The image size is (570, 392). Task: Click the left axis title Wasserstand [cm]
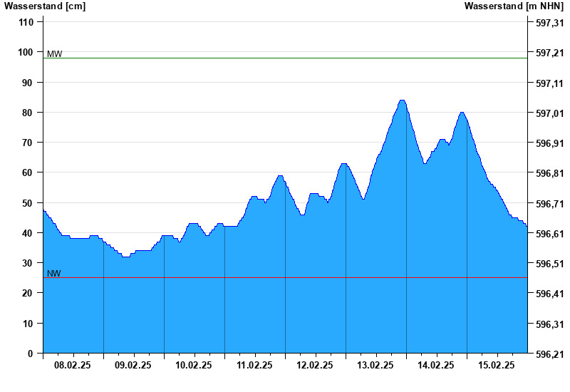point(45,6)
